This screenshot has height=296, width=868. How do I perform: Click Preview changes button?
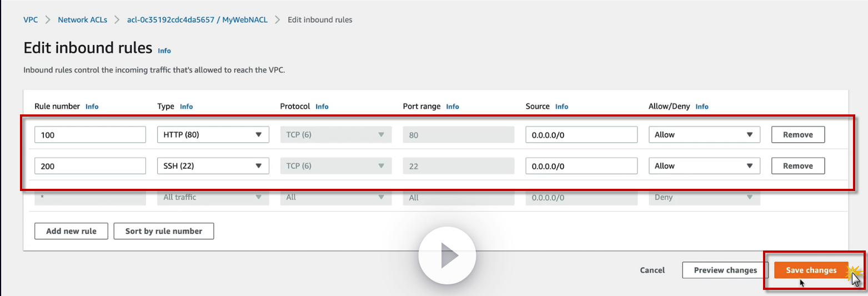(725, 270)
